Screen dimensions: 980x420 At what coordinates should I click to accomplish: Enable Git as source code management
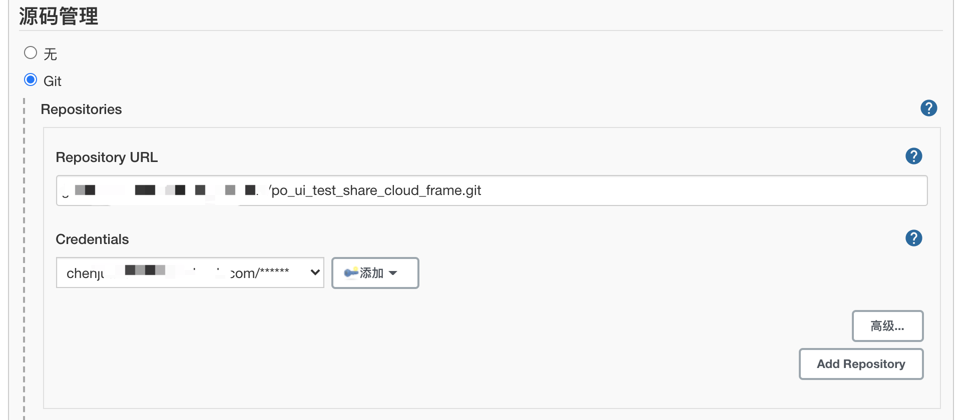(30, 79)
